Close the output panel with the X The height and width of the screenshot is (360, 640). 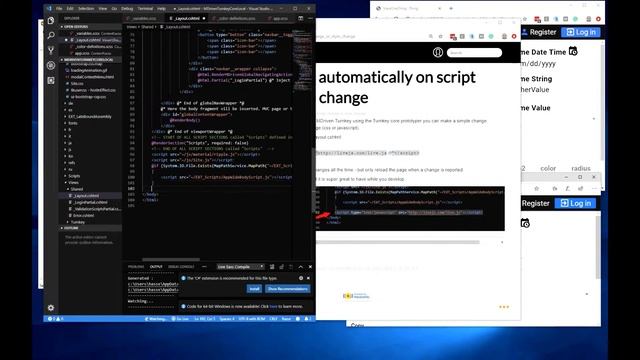click(x=310, y=267)
